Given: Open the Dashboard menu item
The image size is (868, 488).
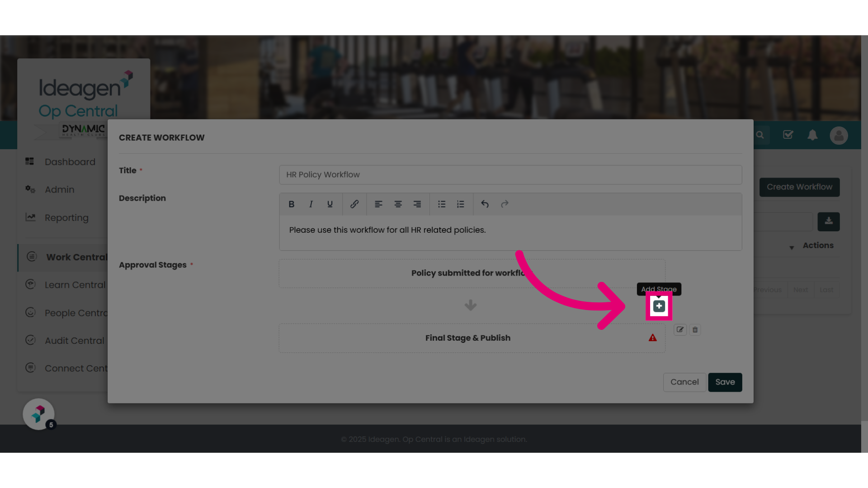Looking at the screenshot, I should click(70, 162).
